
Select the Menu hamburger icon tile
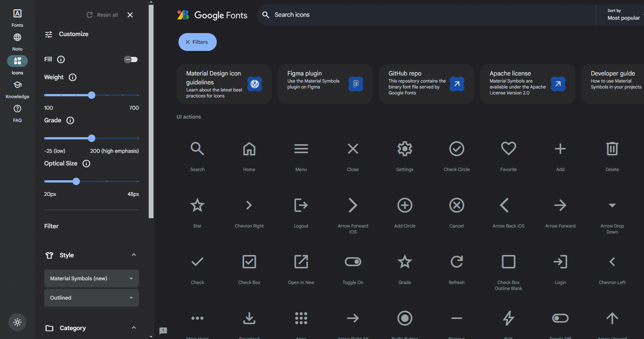point(301,155)
